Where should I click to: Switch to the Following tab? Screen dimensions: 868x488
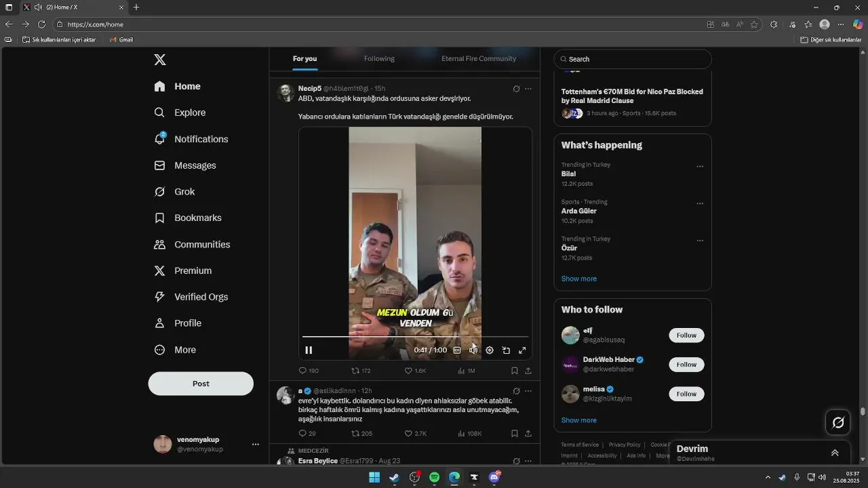pyautogui.click(x=379, y=59)
